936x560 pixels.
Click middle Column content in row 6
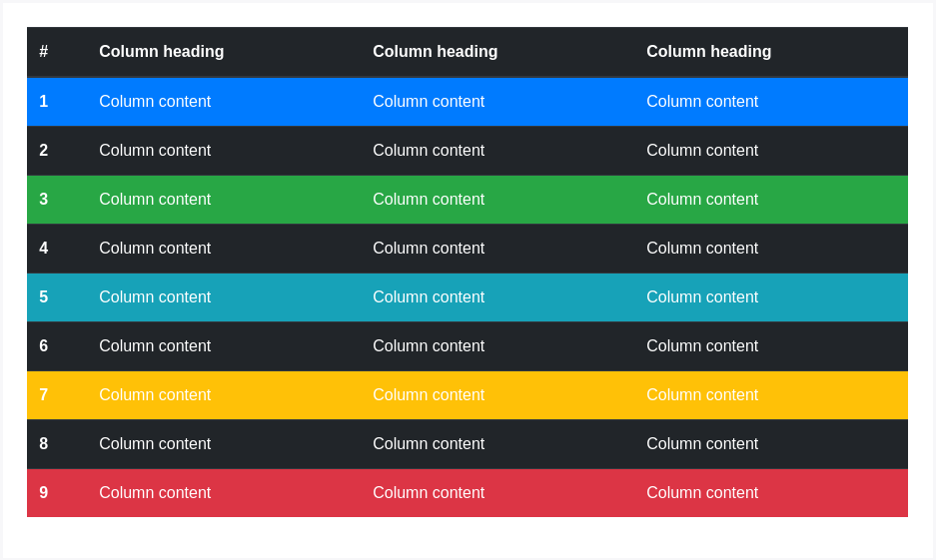tap(429, 346)
